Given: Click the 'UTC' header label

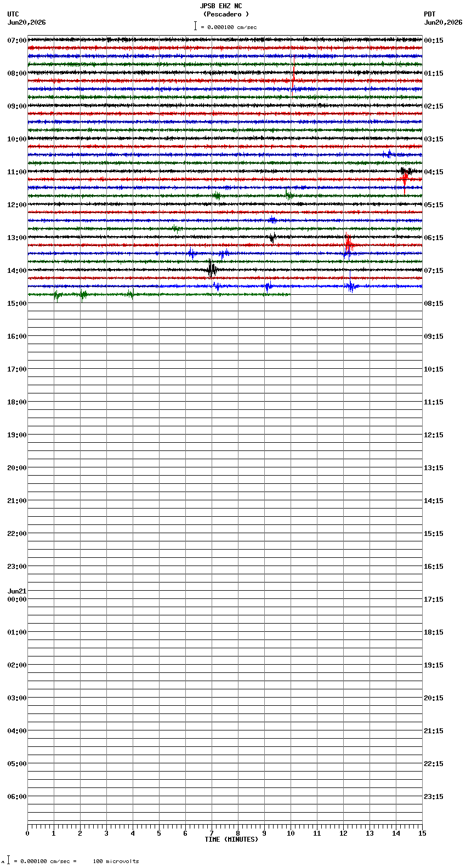Looking at the screenshot, I should click(x=13, y=14).
